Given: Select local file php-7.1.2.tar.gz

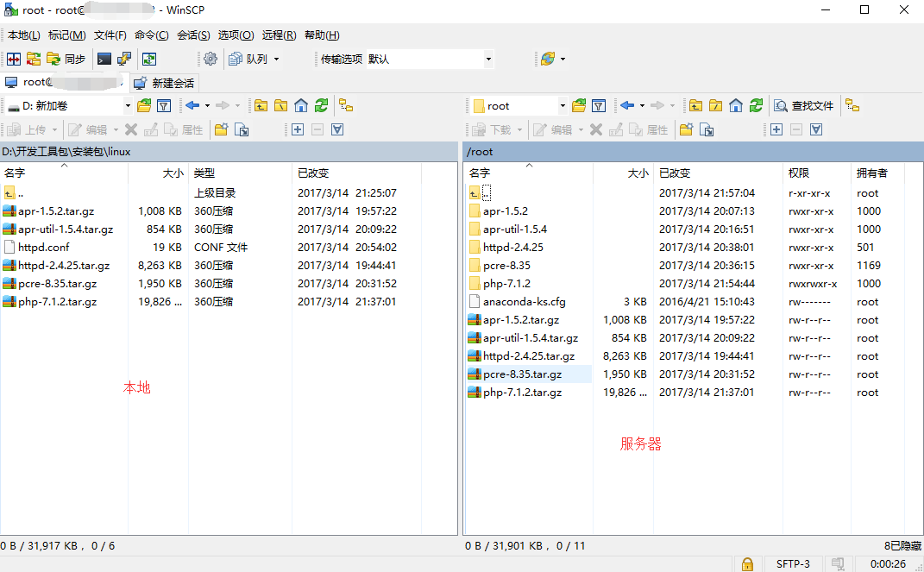Looking at the screenshot, I should [57, 302].
